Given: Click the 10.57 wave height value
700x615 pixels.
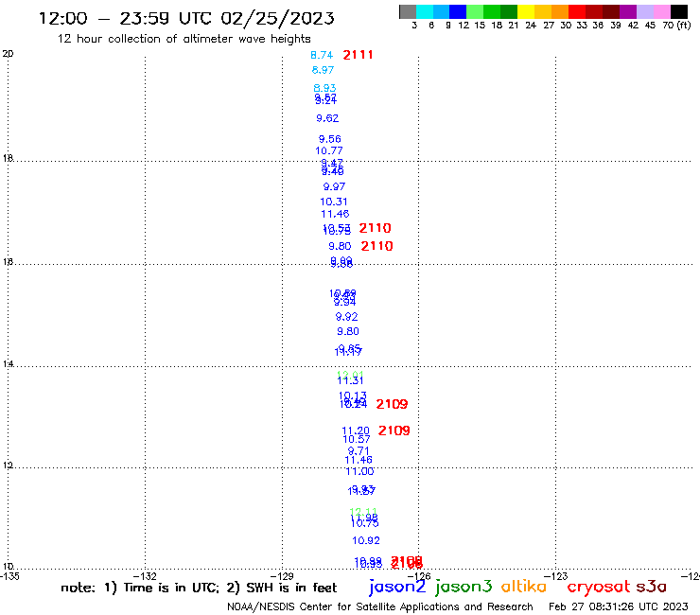Looking at the screenshot, I should pyautogui.click(x=357, y=439).
